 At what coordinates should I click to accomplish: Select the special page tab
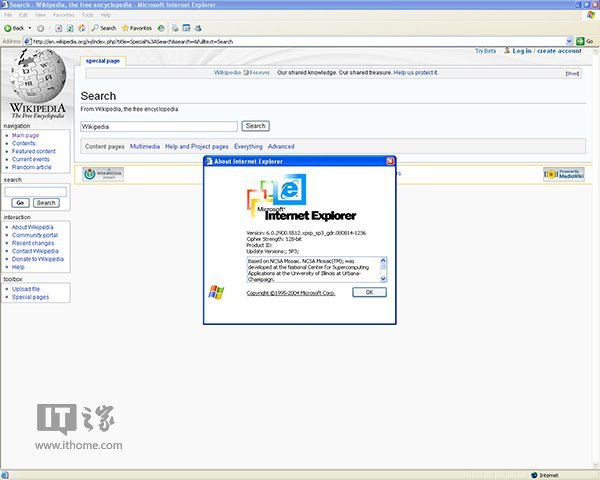click(102, 61)
